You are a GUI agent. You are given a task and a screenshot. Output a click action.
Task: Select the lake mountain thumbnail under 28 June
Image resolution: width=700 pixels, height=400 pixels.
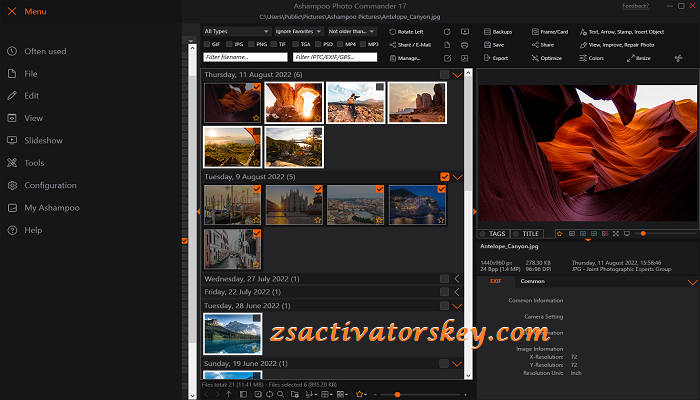click(x=233, y=333)
